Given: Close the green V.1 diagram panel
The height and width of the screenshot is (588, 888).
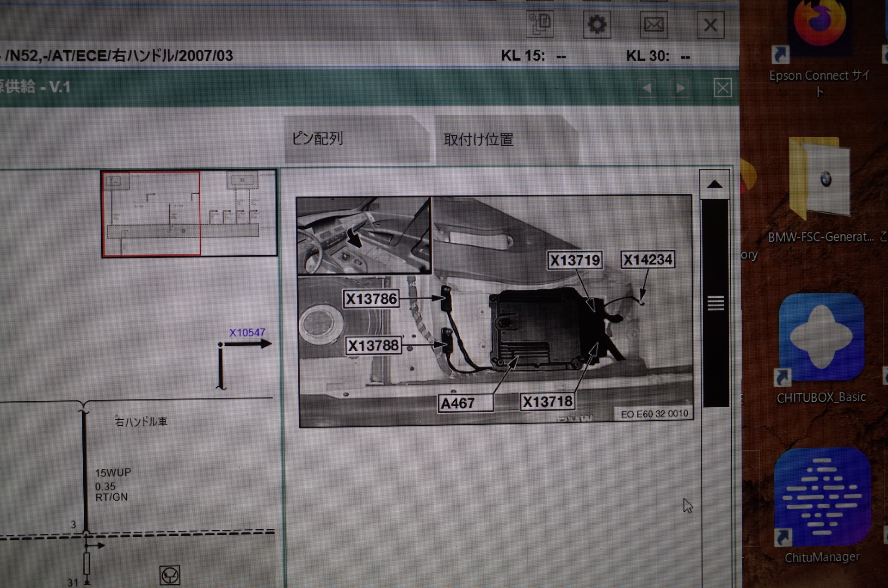Looking at the screenshot, I should click(x=722, y=88).
